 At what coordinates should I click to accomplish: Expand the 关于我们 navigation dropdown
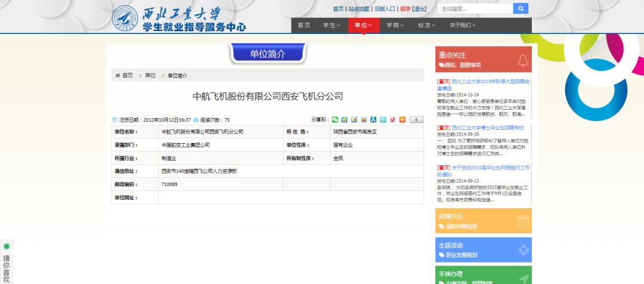click(463, 25)
